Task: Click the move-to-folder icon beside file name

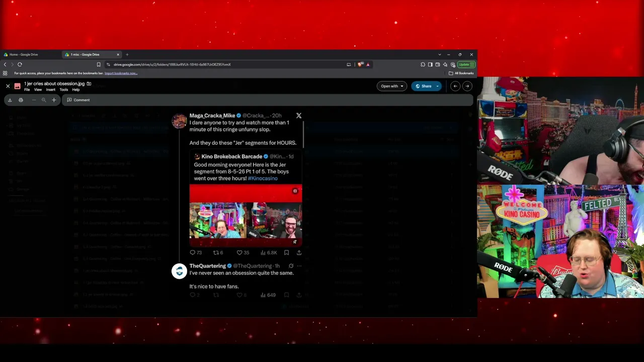Action: 89,83
